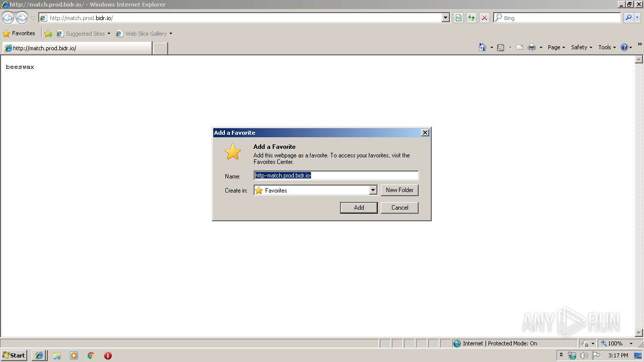This screenshot has height=362, width=644.
Task: Open Windows Media Player taskbar icon
Action: pyautogui.click(x=74, y=355)
